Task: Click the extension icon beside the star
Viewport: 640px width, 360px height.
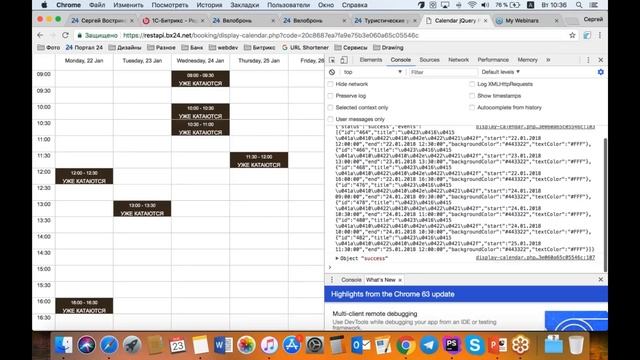Action: 587,36
